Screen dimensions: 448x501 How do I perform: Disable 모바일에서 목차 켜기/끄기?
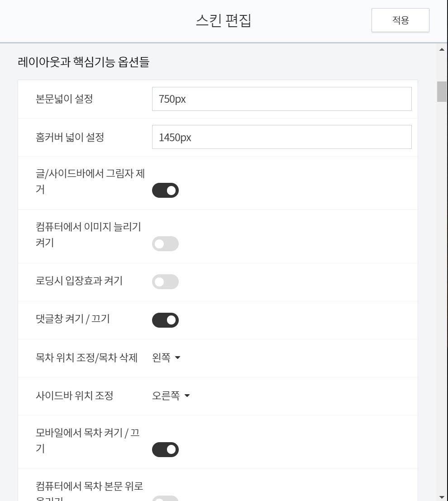pos(166,449)
